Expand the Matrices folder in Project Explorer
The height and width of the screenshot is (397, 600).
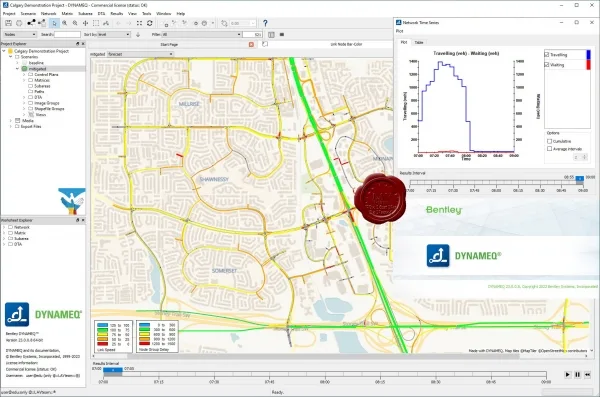[x=24, y=80]
